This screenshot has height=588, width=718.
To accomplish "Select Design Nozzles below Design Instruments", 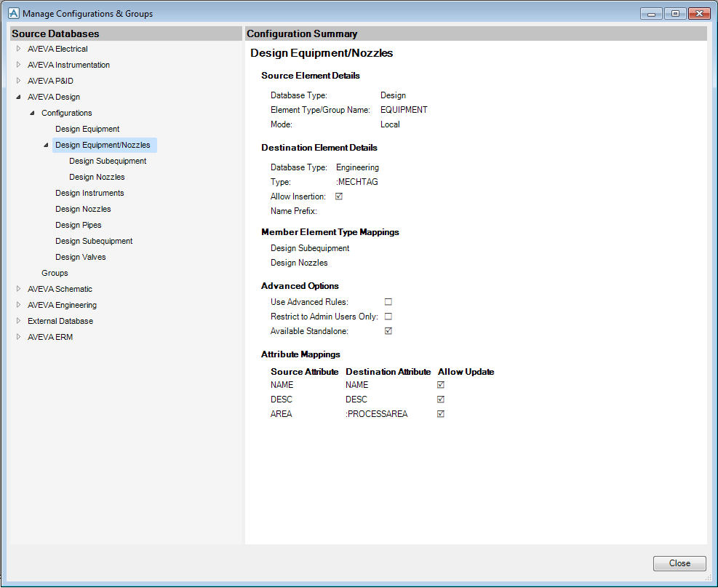I will (x=83, y=209).
